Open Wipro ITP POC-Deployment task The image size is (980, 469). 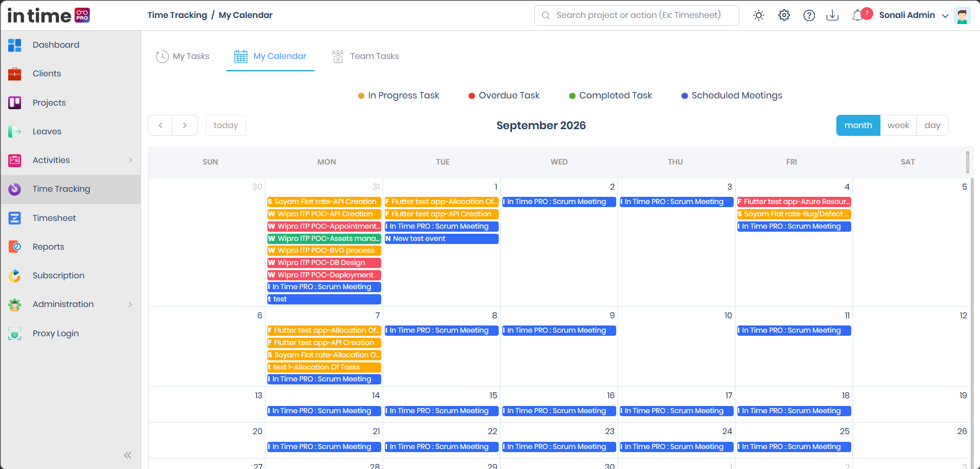(x=324, y=275)
